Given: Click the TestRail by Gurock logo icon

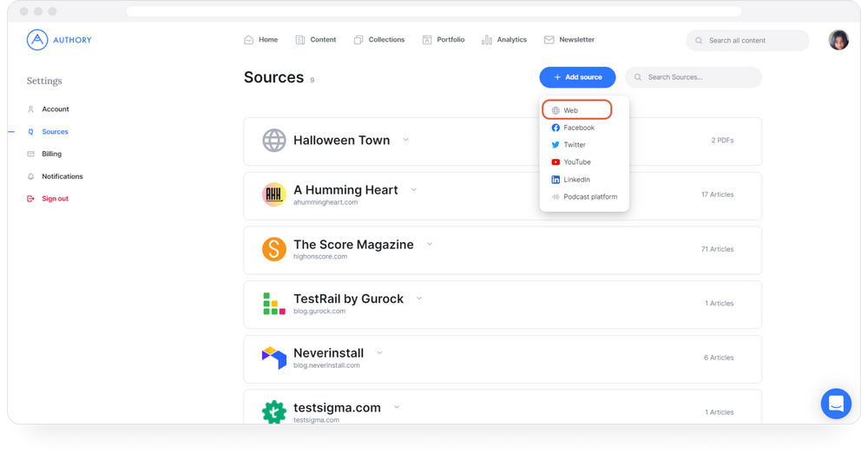Looking at the screenshot, I should [274, 303].
